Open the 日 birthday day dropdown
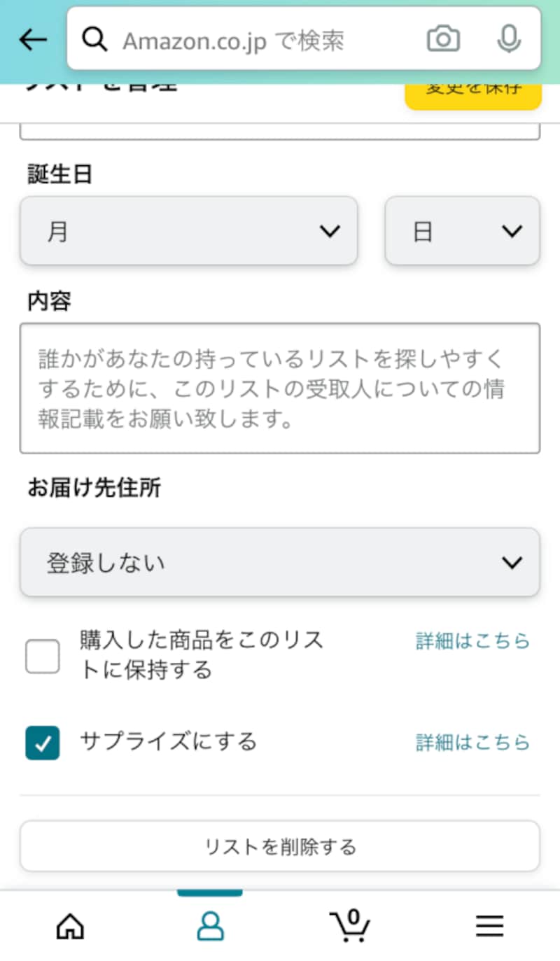Viewport: 560px width, 961px height. point(462,231)
